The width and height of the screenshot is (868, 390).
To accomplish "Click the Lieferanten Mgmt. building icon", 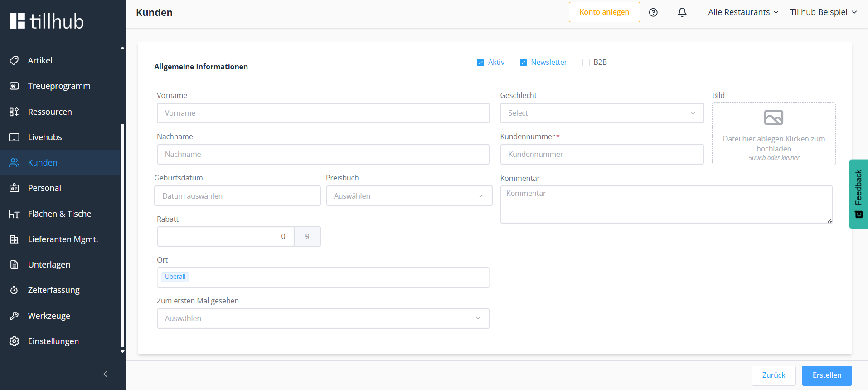I will pos(14,239).
